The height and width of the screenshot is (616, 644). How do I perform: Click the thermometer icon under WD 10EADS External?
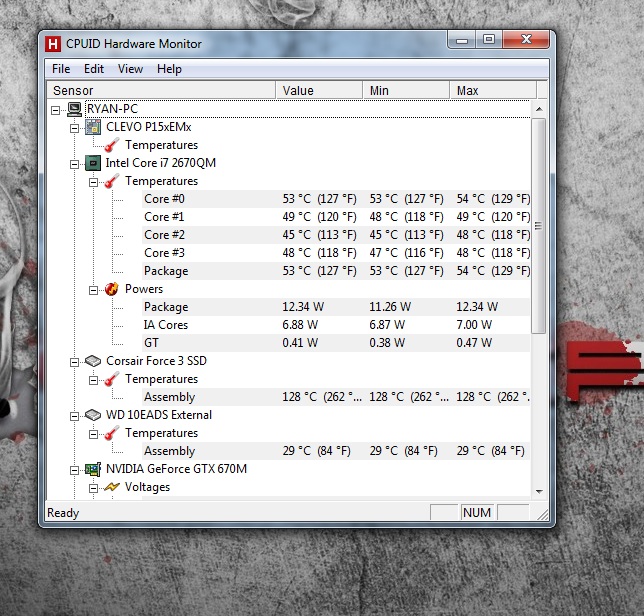[x=112, y=433]
